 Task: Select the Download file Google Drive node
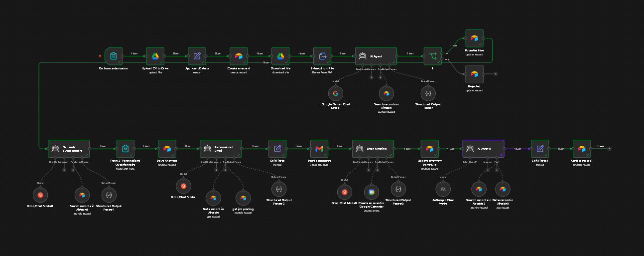(281, 56)
